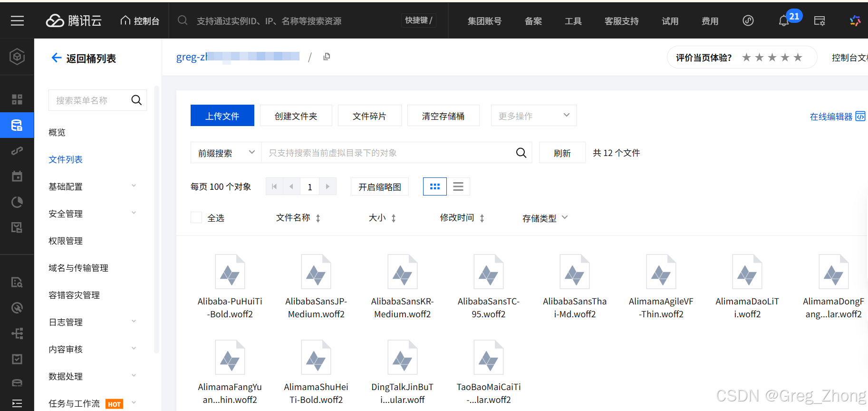
Task: Click the 刷新 button
Action: pos(562,153)
